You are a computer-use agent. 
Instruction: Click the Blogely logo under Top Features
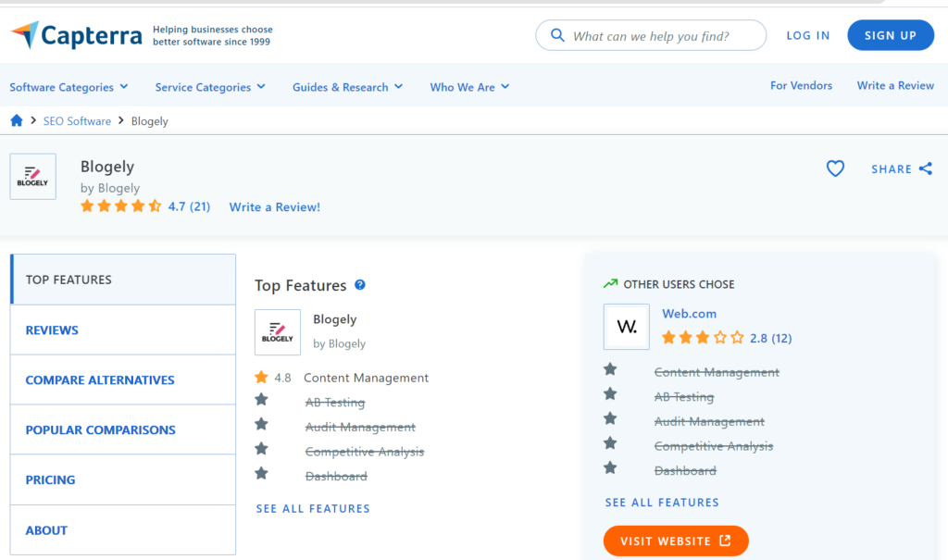coord(278,332)
